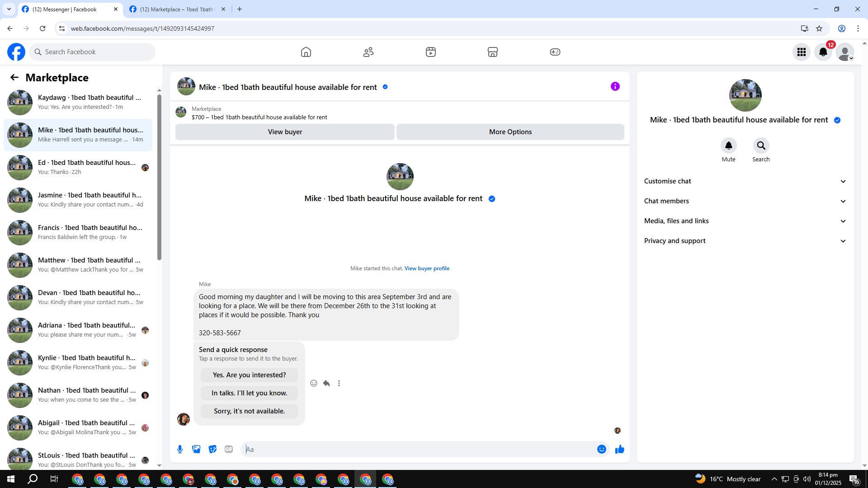
Task: Open Ed conversation in chat list
Action: click(78, 167)
